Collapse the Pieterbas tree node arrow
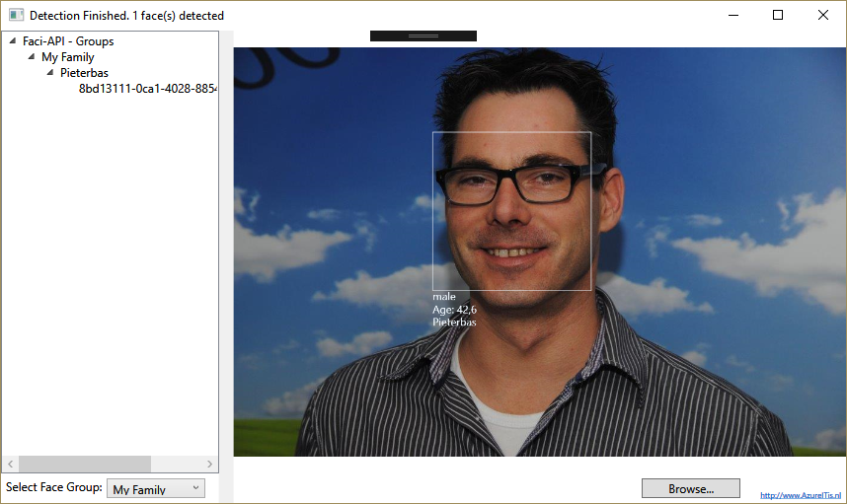Screen dimensions: 847x504 tap(49, 73)
